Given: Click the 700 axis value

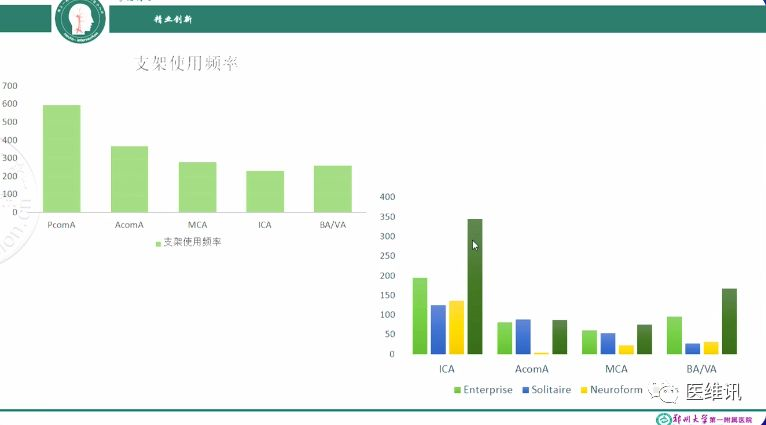Looking at the screenshot, I should point(10,85).
